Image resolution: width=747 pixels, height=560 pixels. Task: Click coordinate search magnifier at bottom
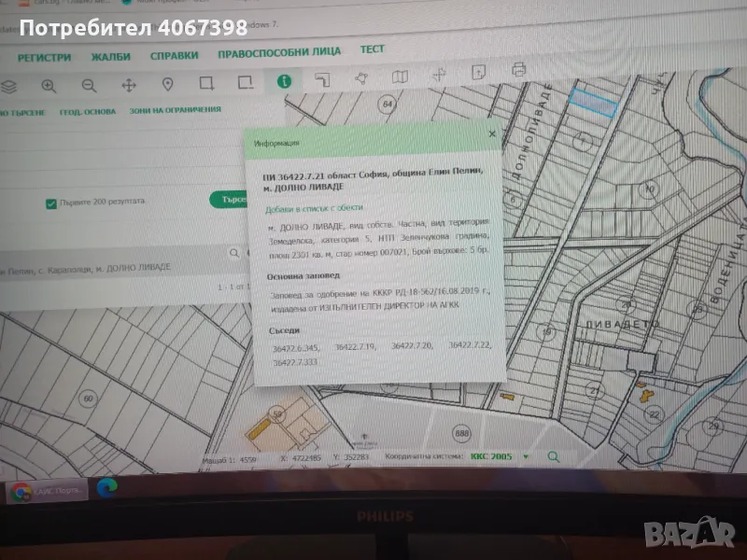pyautogui.click(x=553, y=456)
